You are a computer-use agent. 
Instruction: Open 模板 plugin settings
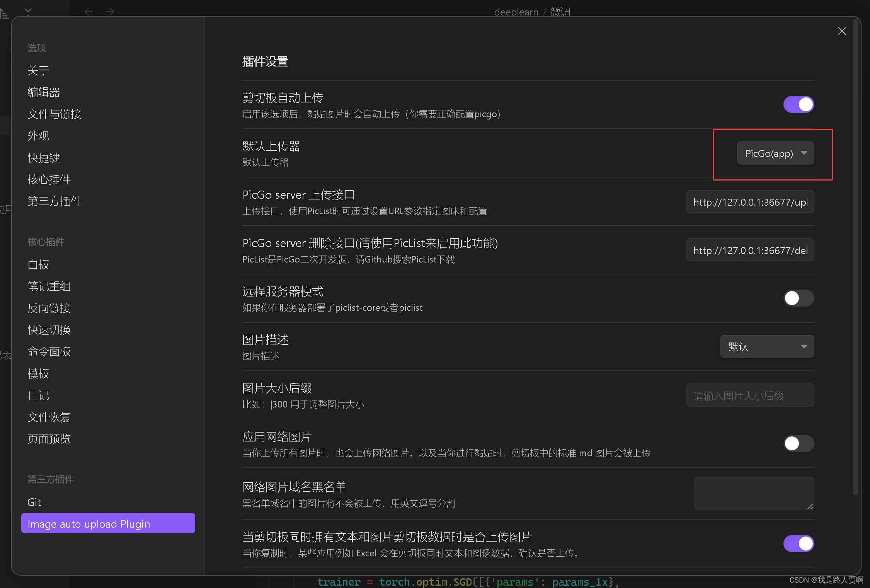tap(38, 373)
